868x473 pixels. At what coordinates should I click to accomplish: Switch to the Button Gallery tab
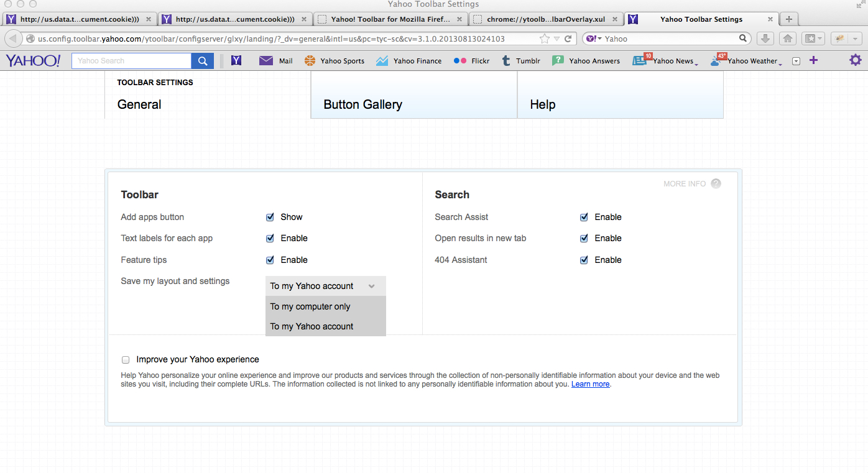coord(414,94)
